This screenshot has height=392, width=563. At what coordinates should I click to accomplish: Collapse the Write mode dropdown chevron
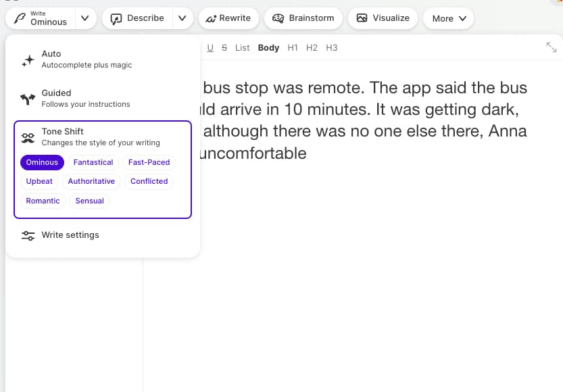click(84, 18)
